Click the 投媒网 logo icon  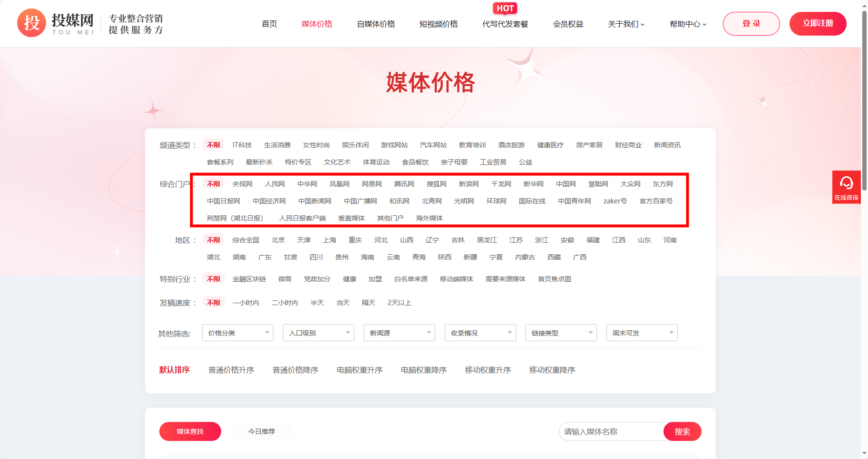(31, 23)
